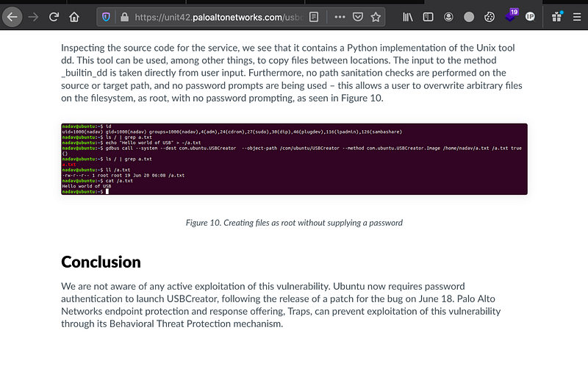Show the sidebars panel
This screenshot has width=588, height=372.
coord(428,17)
